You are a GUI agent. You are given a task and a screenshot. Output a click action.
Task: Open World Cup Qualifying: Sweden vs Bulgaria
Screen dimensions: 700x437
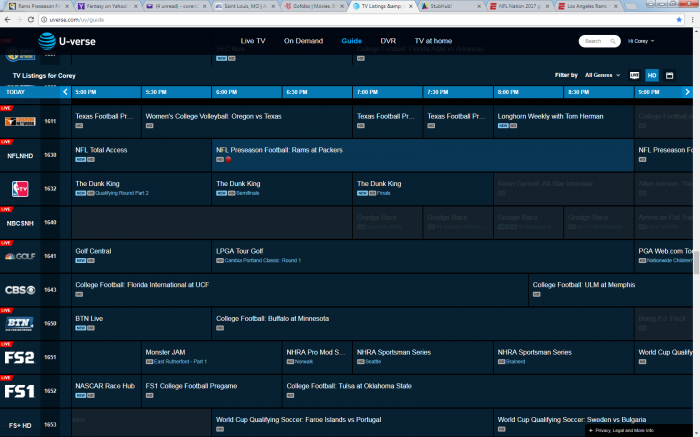pyautogui.click(x=593, y=423)
